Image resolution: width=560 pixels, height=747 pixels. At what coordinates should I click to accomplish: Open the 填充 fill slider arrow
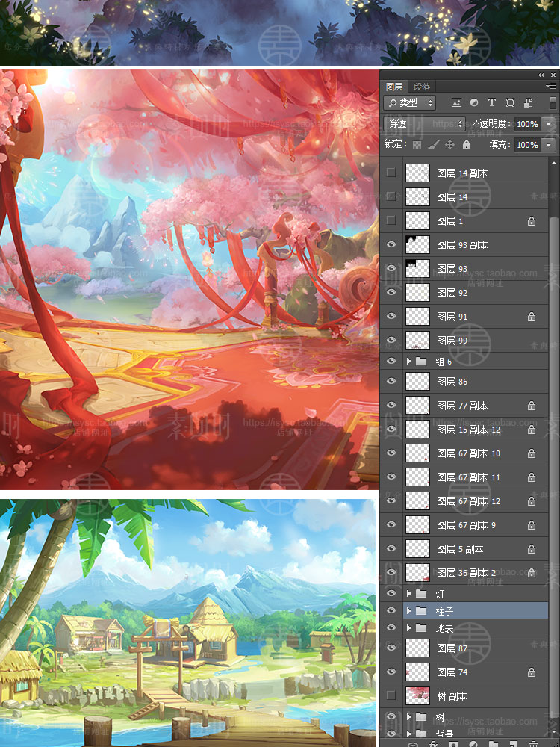tap(549, 145)
